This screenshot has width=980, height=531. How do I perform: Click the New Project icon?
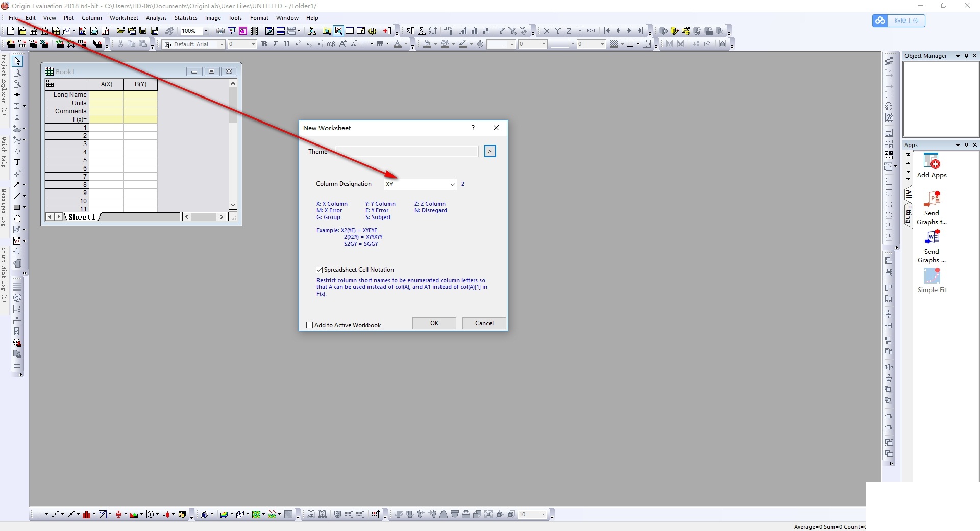[10, 31]
